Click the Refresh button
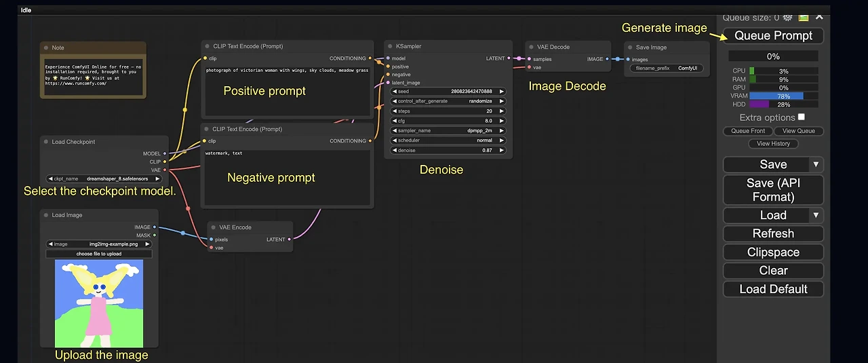Screen dimensions: 868x363 point(773,233)
